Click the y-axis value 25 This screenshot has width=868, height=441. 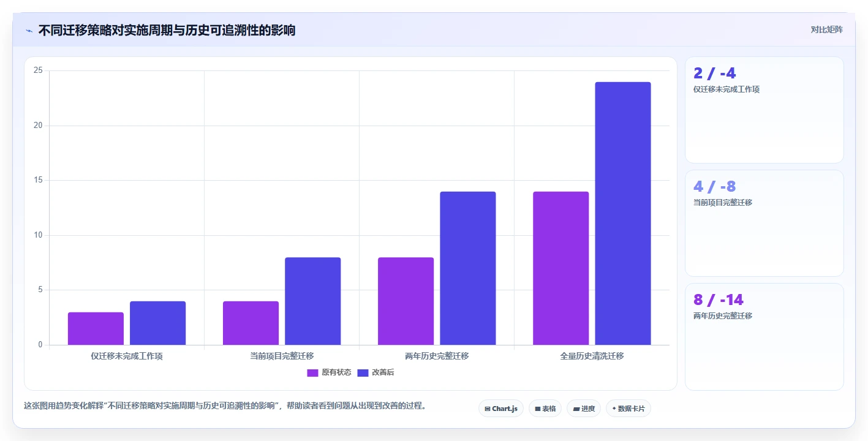(38, 70)
